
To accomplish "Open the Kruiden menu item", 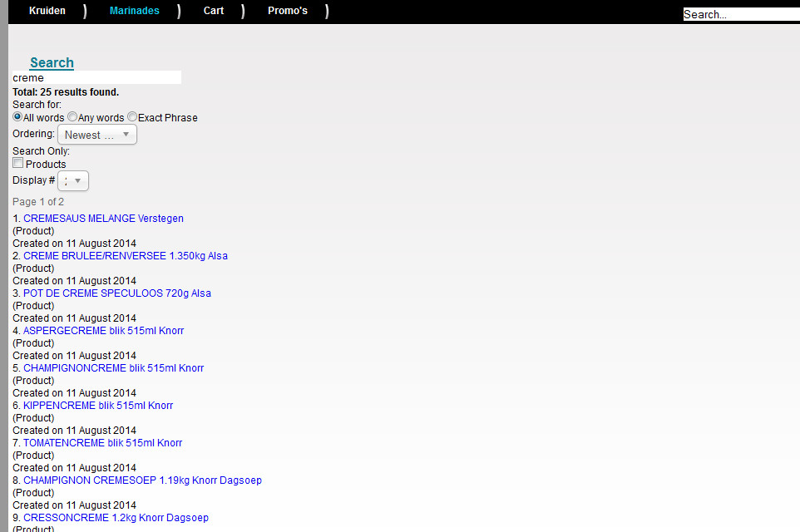I will coord(47,11).
